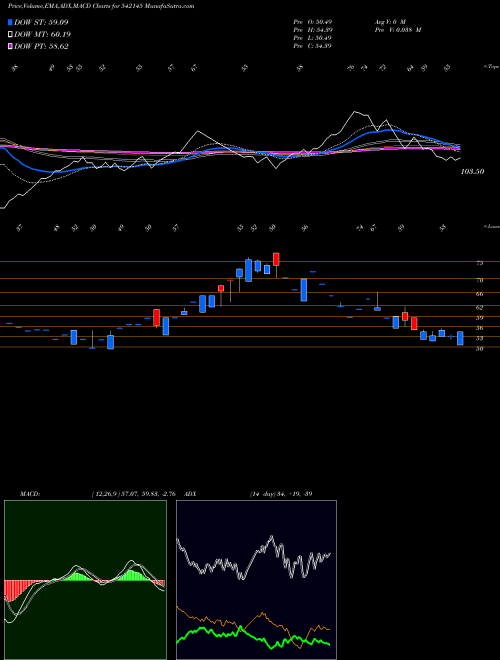Click the ADX (14 day) parameter values

[281, 494]
